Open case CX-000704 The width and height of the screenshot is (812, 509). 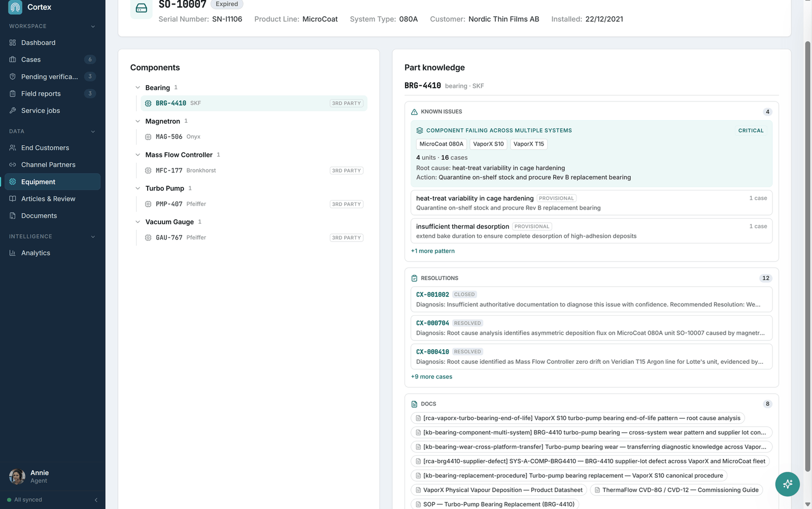(x=591, y=328)
